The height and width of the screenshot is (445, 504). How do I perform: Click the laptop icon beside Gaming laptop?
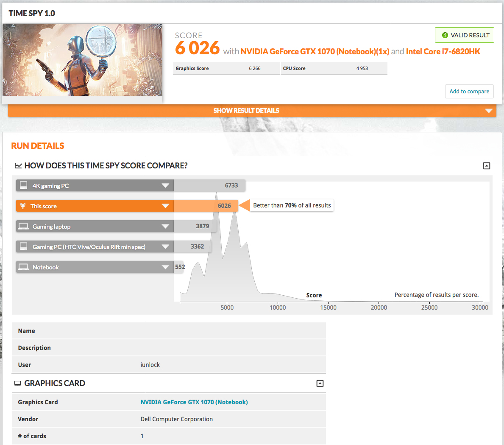(23, 226)
